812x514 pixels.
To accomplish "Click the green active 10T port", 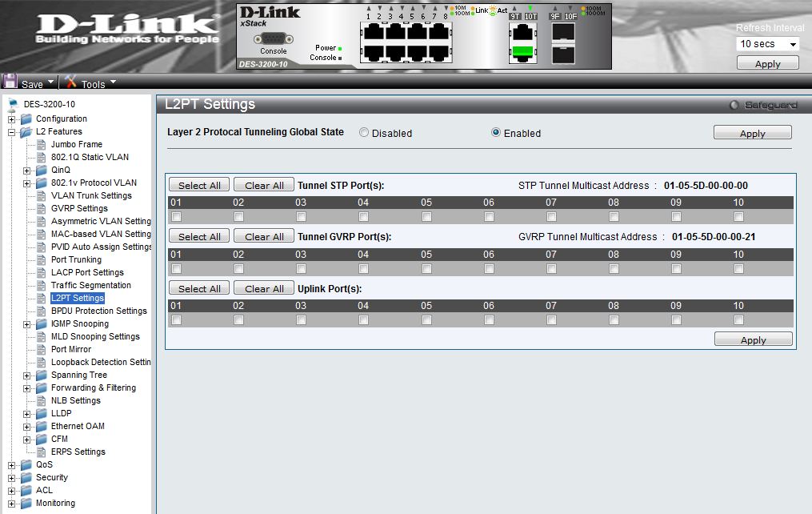I will tap(522, 52).
